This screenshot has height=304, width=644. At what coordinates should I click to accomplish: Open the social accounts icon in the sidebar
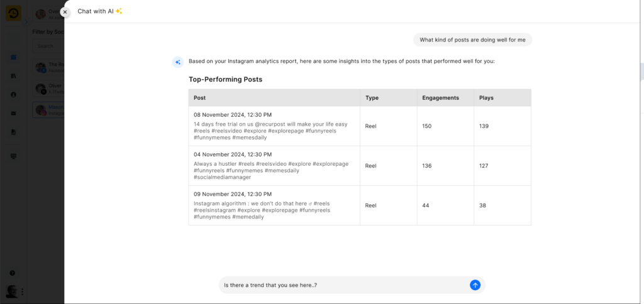13,95
